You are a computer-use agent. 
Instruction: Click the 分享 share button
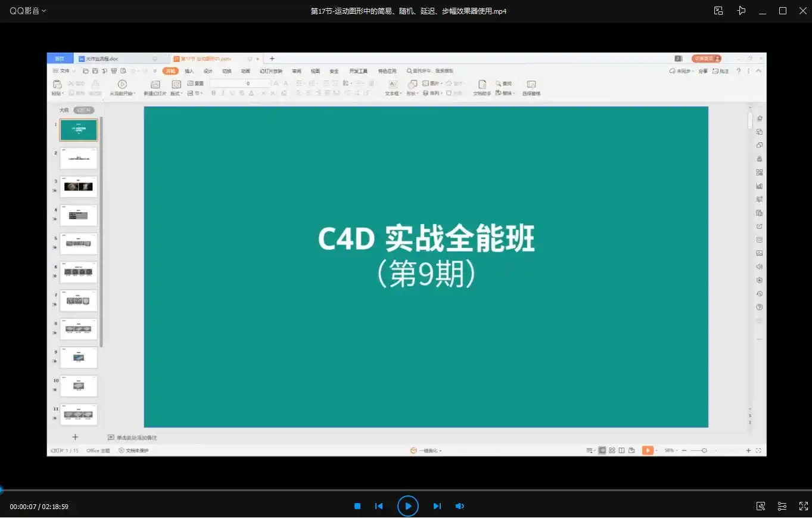(x=703, y=70)
